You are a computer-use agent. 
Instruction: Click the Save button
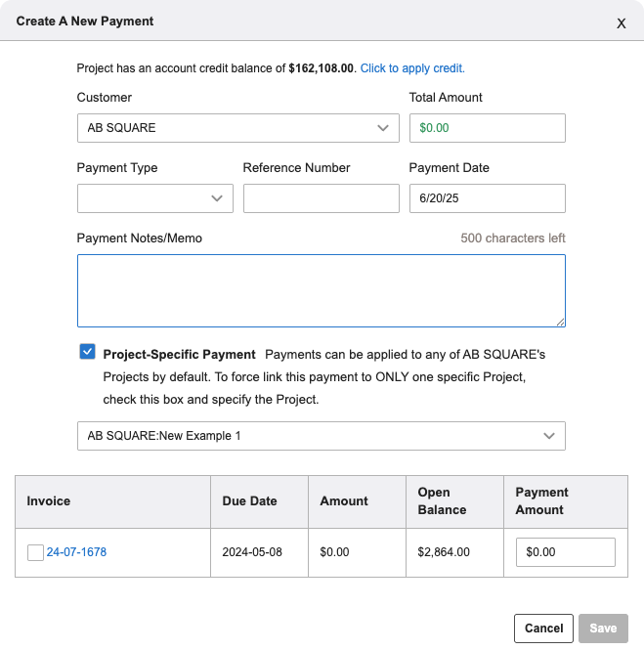603,628
